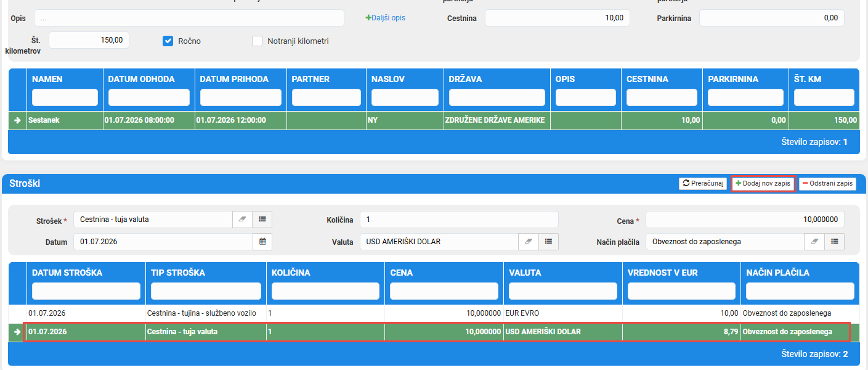Select cell 01.07.2026 08:00:00
The image size is (868, 370).
(148, 120)
